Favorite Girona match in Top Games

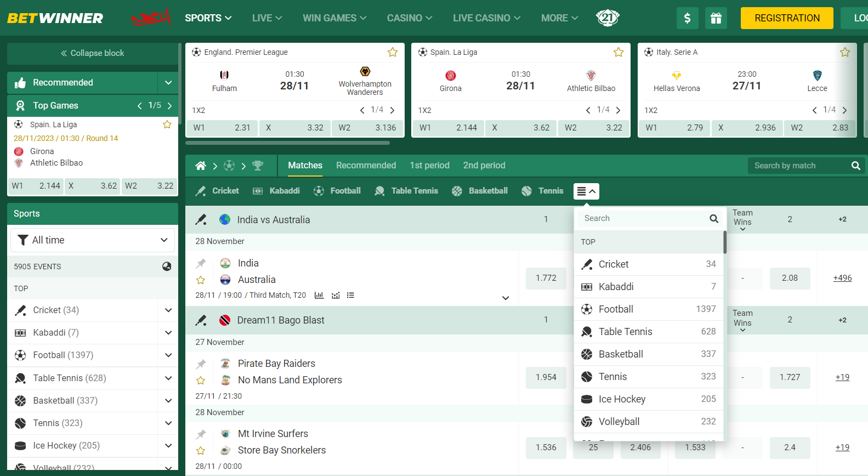pyautogui.click(x=167, y=124)
